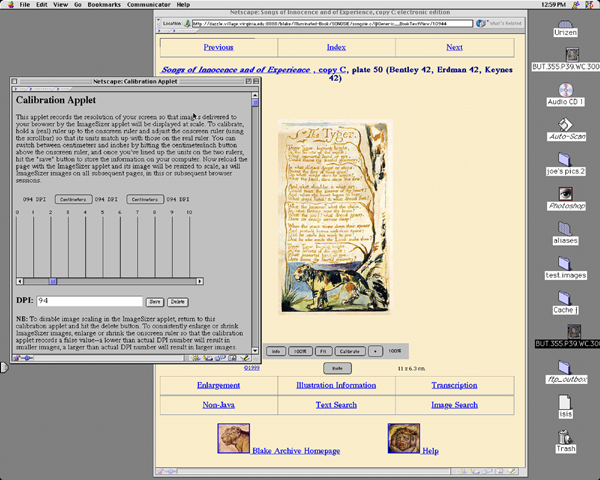The image size is (600, 480).
Task: Select the Trash icon
Action: point(565,441)
